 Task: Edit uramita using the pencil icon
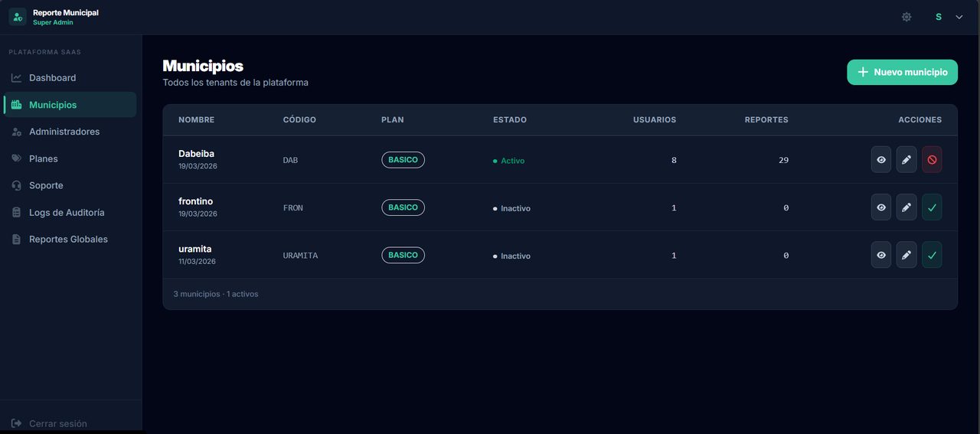click(906, 255)
